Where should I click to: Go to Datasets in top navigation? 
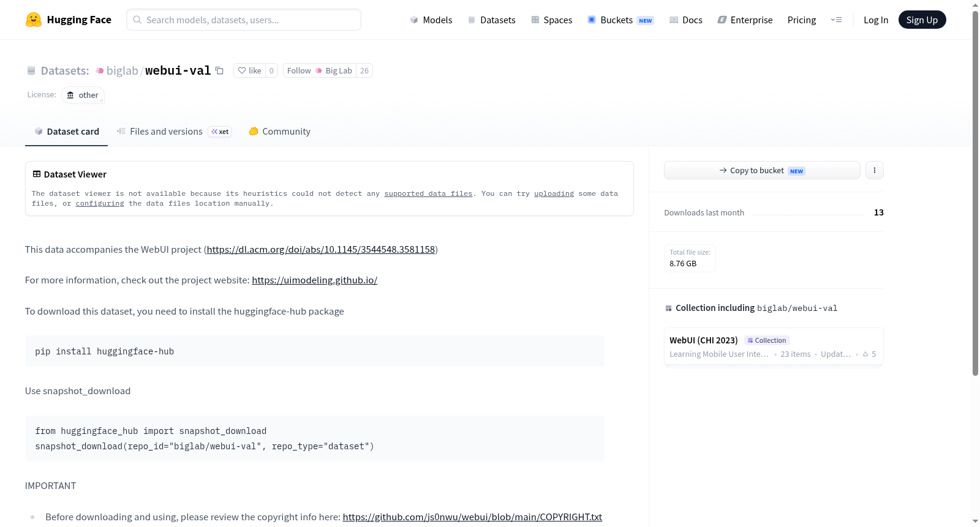pos(492,20)
